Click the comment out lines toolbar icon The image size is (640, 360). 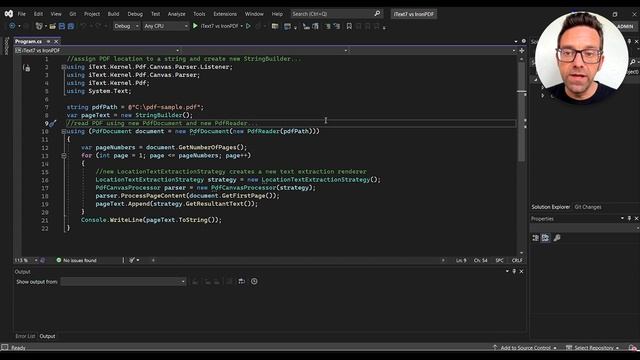[327, 26]
